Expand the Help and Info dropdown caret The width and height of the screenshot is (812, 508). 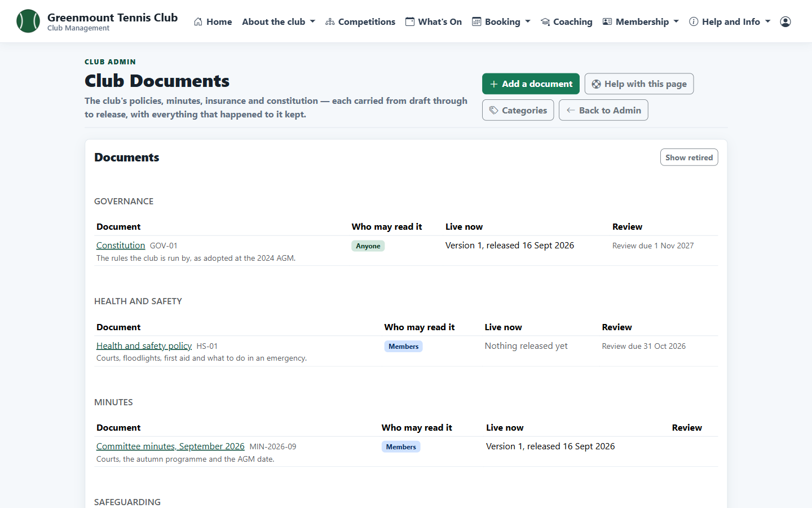pyautogui.click(x=767, y=21)
